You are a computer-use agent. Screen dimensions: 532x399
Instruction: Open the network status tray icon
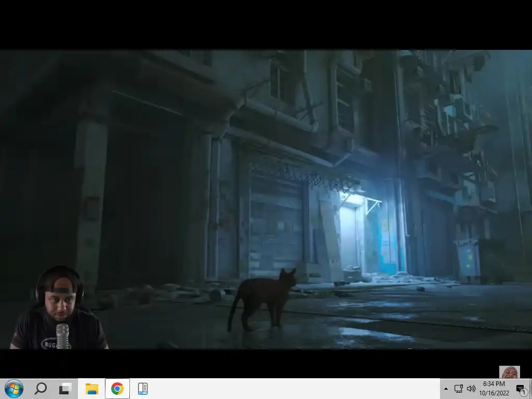click(458, 389)
